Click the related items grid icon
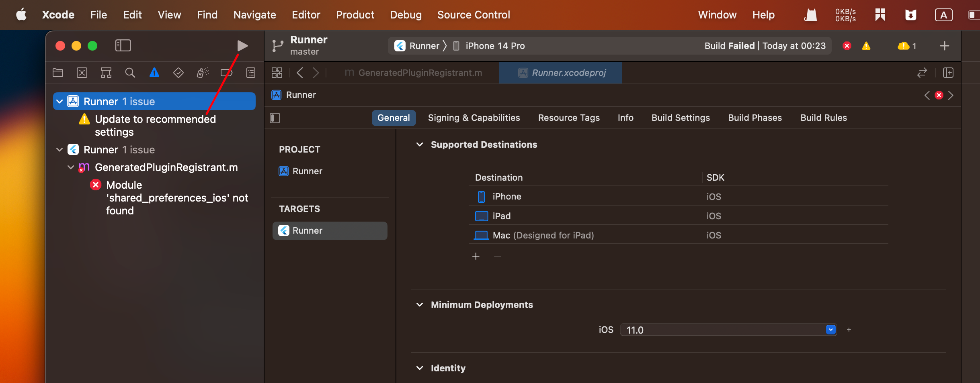 (x=277, y=73)
